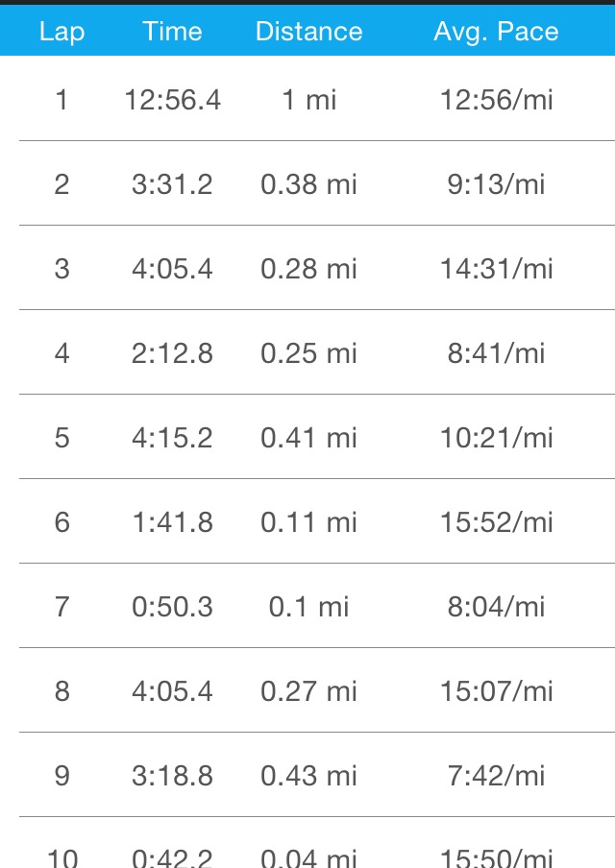Select lap 6 time 1:41.8
The width and height of the screenshot is (615, 868).
tap(172, 522)
